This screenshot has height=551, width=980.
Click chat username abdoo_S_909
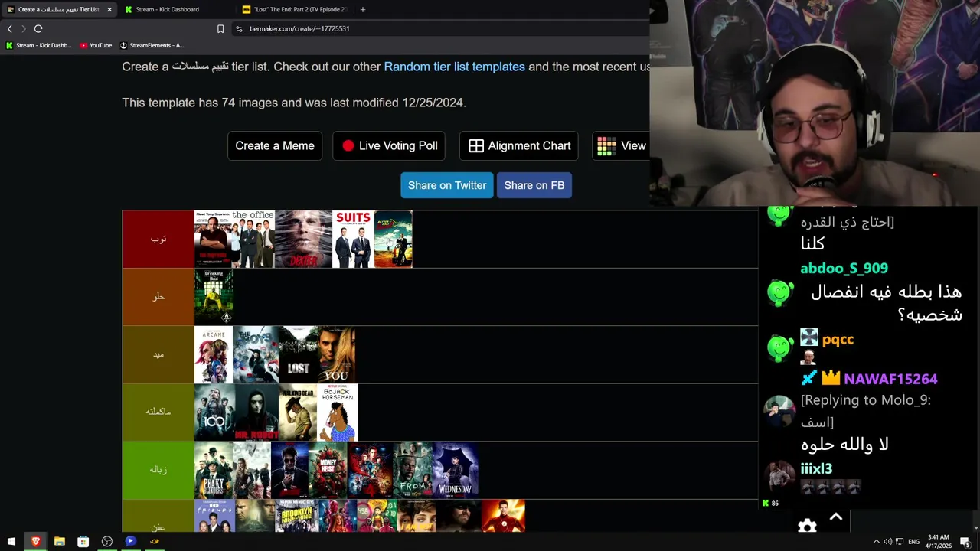click(x=844, y=269)
